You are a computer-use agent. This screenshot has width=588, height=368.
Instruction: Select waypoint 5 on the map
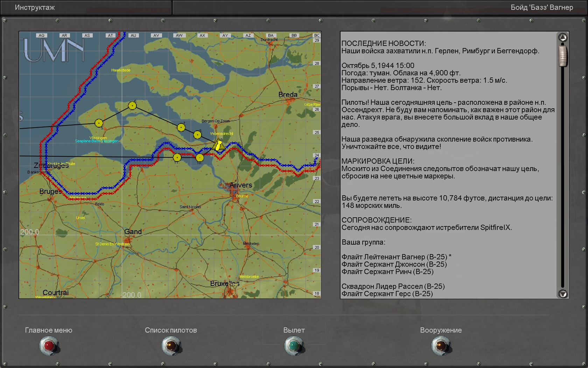[99, 123]
